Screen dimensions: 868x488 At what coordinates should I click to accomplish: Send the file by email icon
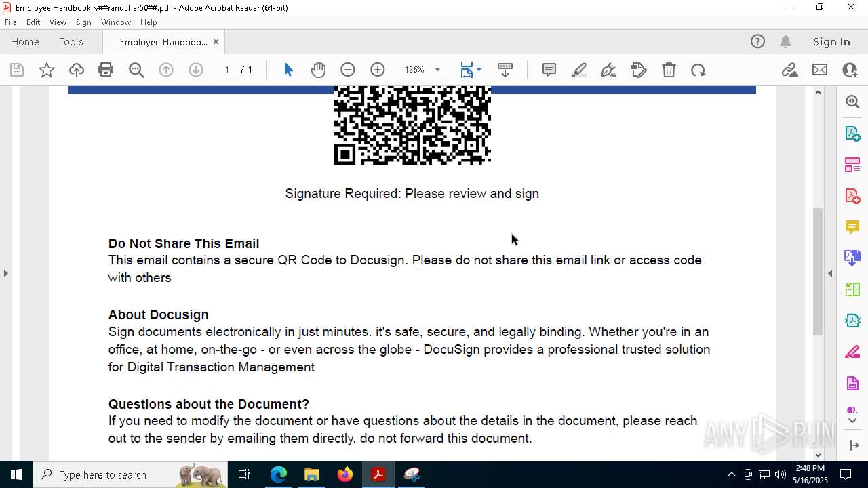tap(820, 70)
